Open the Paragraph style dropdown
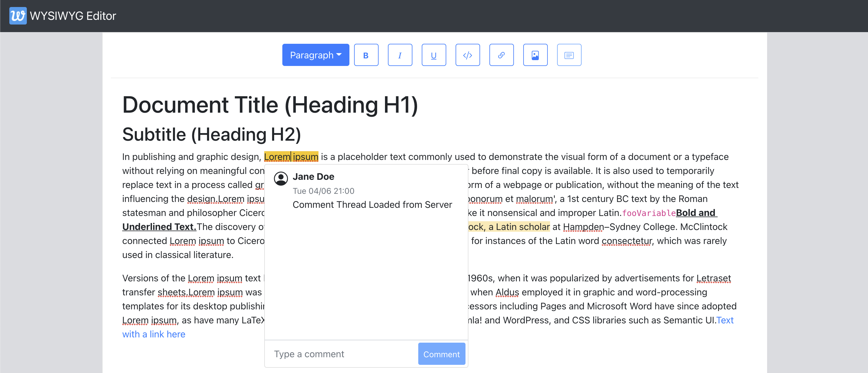Image resolution: width=868 pixels, height=373 pixels. pyautogui.click(x=315, y=55)
